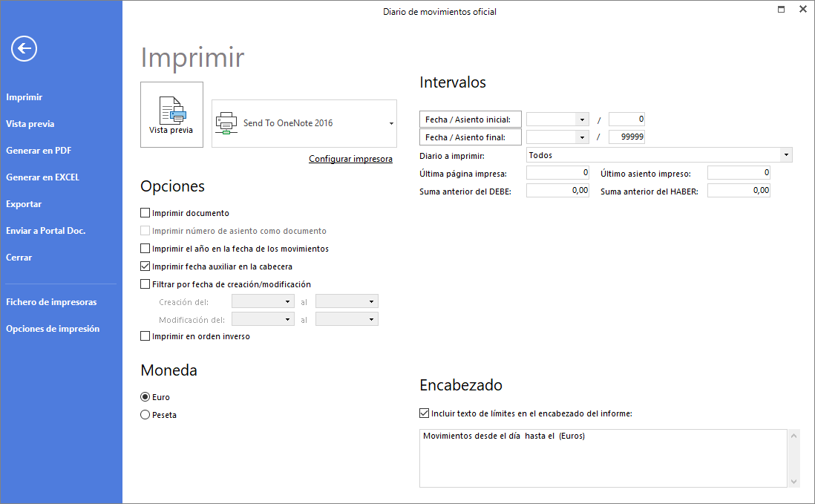Choose Generar en PDF
The width and height of the screenshot is (815, 504).
39,151
